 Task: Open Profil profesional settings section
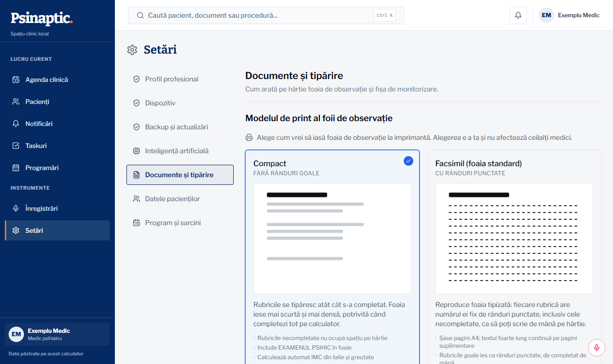[x=180, y=79]
